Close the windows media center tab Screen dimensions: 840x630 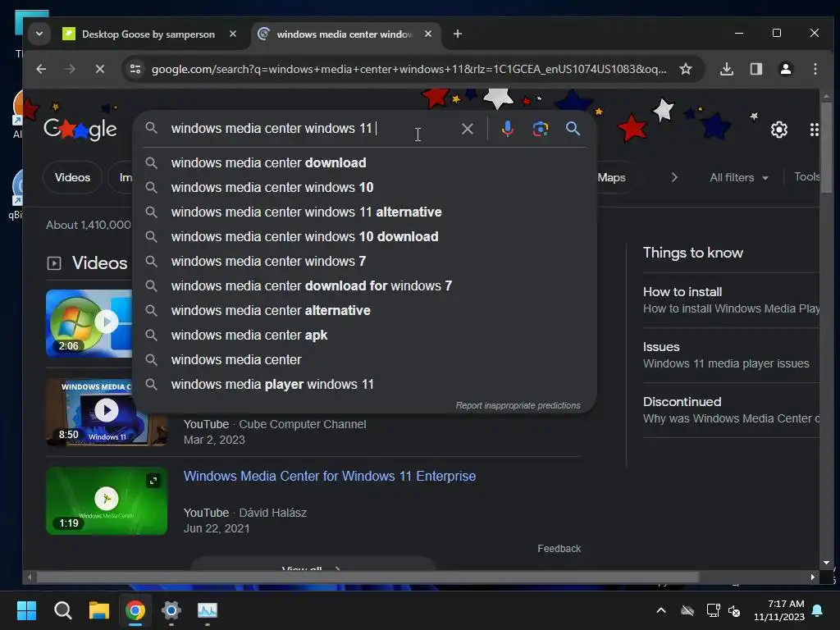point(428,34)
